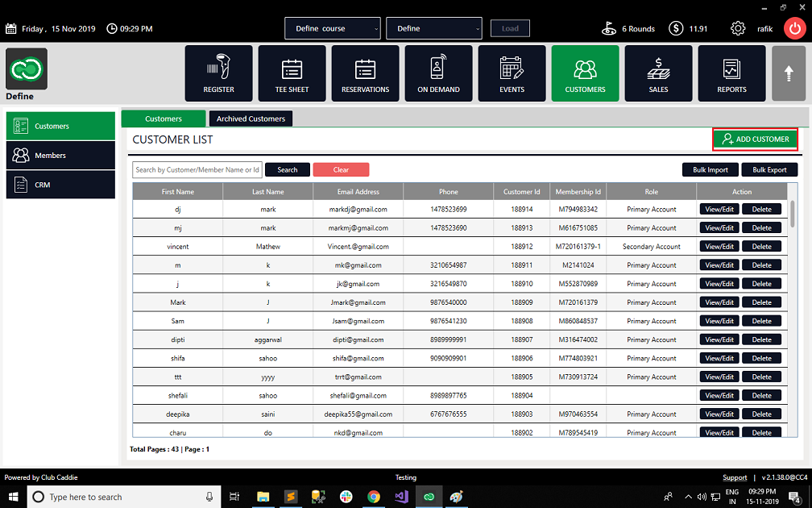Open the Sales module

pos(658,73)
